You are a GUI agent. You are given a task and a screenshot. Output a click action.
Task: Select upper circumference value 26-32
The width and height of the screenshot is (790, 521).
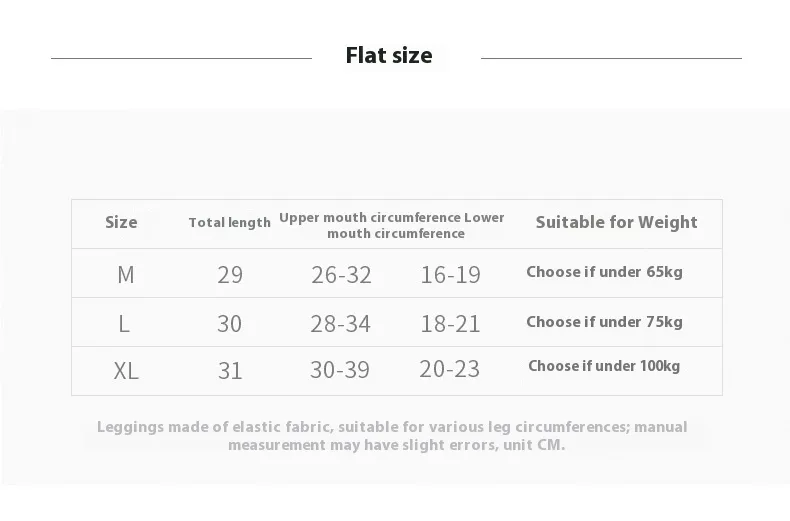point(340,275)
